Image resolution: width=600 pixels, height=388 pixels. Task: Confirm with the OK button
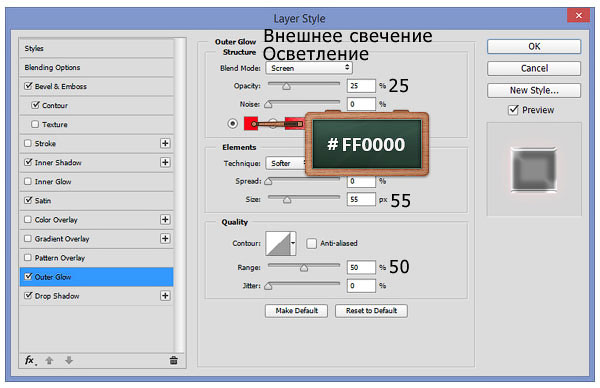coord(534,46)
